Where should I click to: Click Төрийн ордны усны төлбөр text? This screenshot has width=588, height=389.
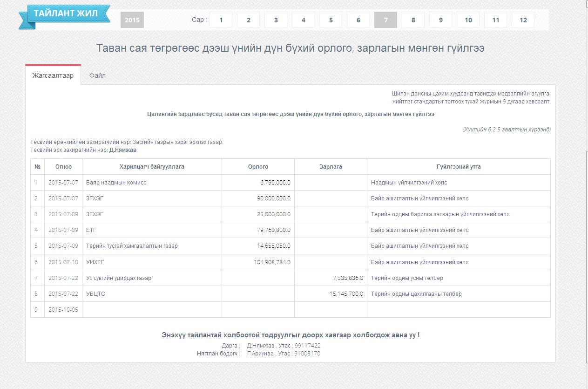click(x=407, y=278)
